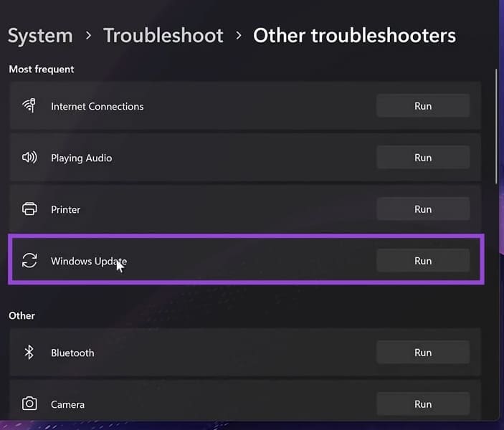Hit Run next to Camera
504x430 pixels.
tap(423, 404)
